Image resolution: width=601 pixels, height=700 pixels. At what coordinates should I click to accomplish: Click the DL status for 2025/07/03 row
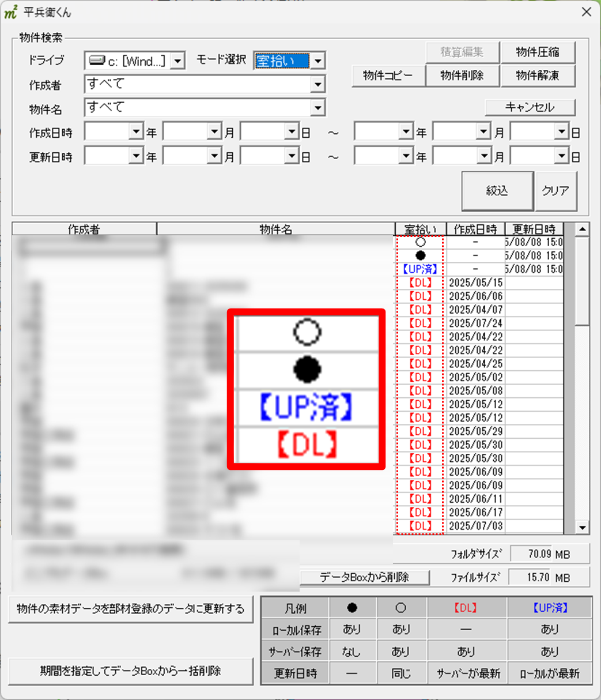pyautogui.click(x=420, y=525)
